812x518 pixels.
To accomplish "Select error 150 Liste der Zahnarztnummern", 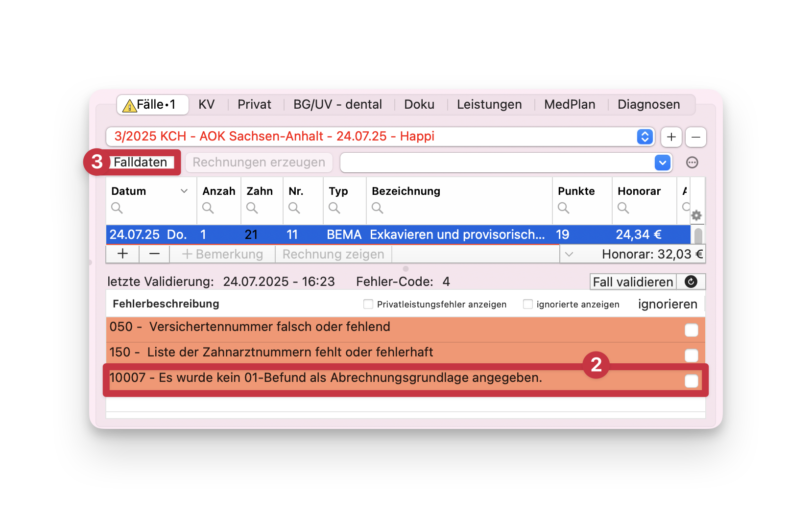I will point(406,355).
